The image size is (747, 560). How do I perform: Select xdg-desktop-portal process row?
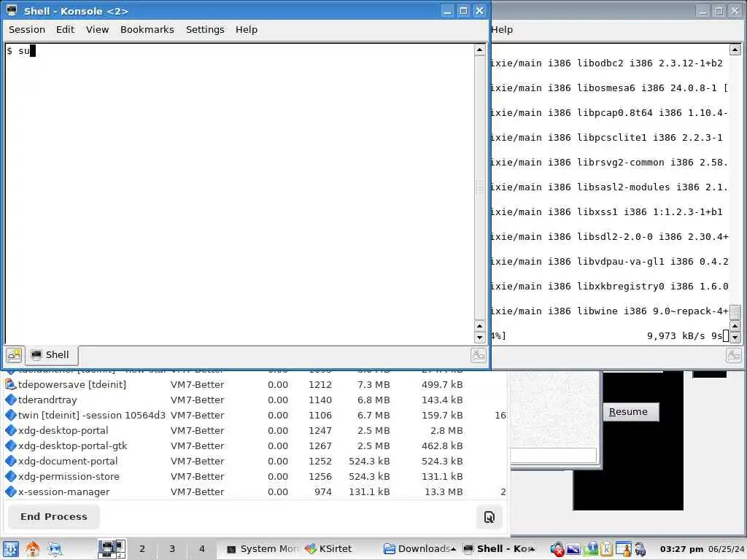255,430
